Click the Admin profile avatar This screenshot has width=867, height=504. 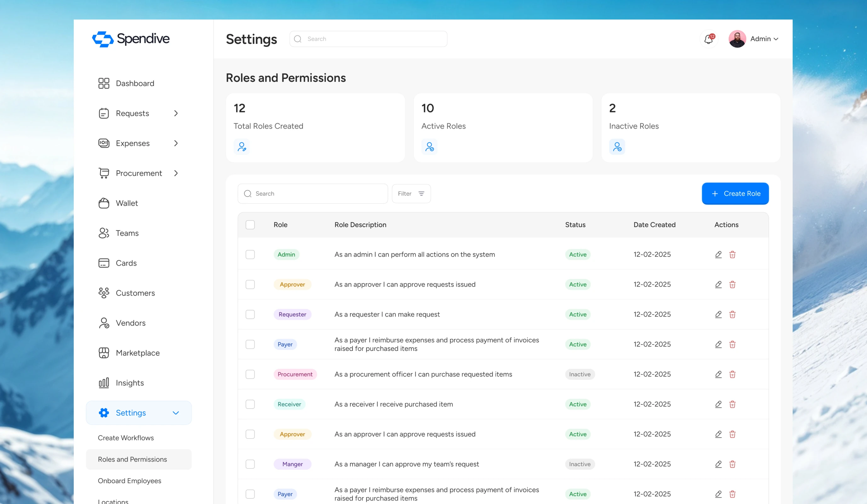pos(737,39)
